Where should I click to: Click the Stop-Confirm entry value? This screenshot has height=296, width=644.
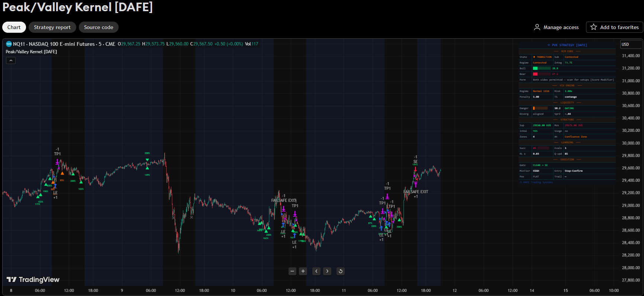(x=574, y=171)
